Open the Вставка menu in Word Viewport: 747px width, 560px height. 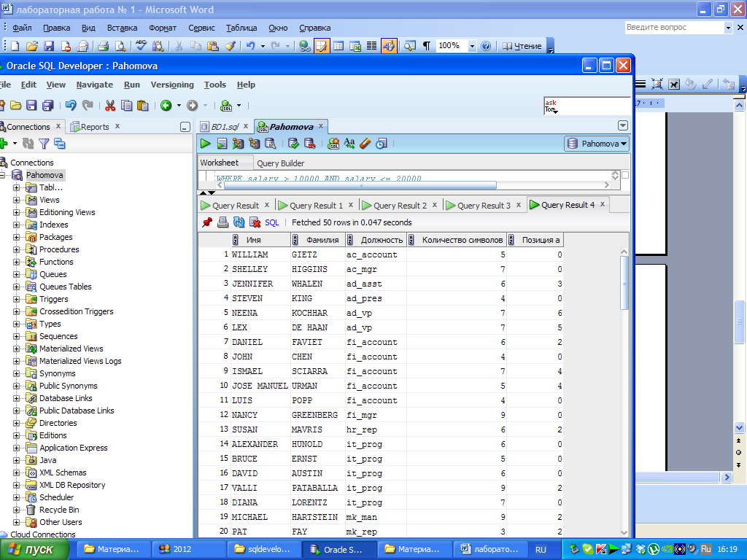pyautogui.click(x=122, y=28)
